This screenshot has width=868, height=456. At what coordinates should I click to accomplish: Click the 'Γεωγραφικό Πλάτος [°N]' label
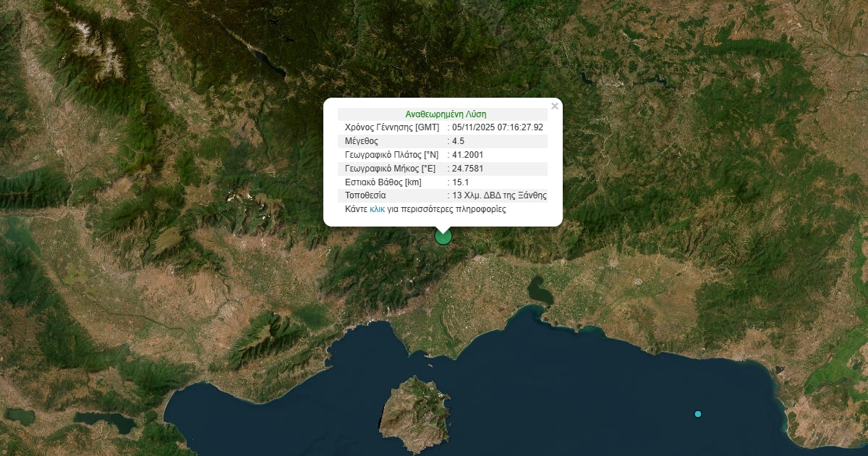pos(391,155)
